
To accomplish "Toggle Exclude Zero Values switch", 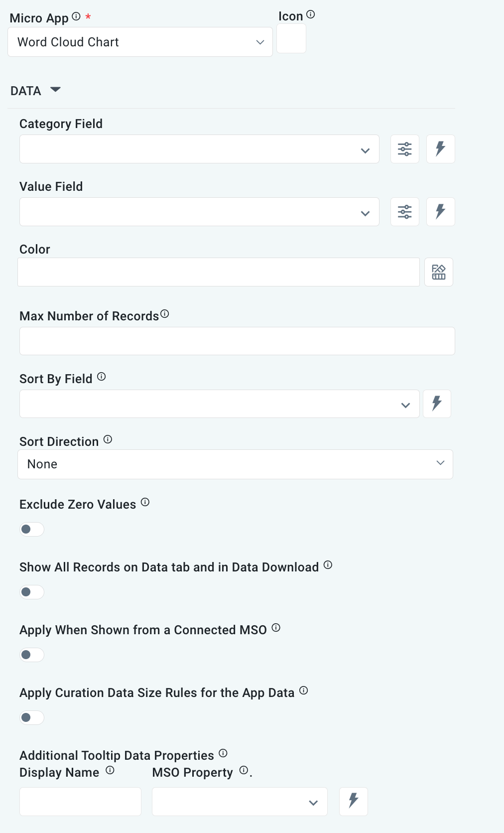I will point(31,529).
